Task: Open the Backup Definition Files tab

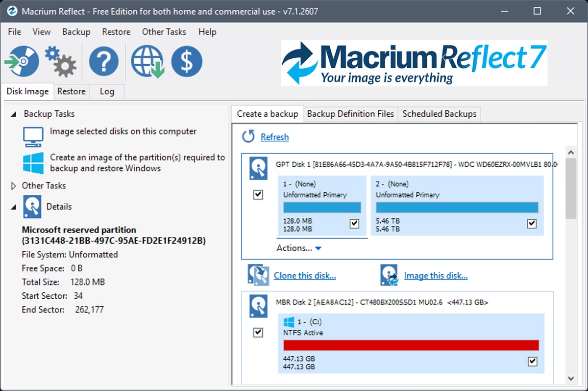Action: coord(350,114)
